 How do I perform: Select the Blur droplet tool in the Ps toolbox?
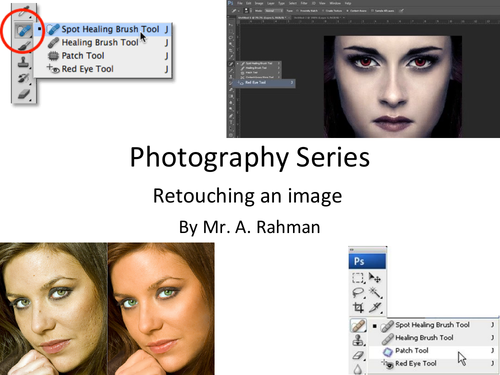point(358,369)
